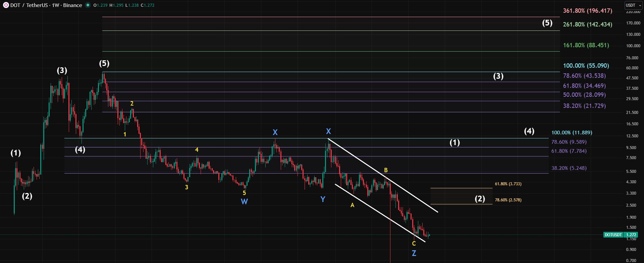Click the yellow wave 4 label
The image size is (644, 263).
(x=197, y=150)
